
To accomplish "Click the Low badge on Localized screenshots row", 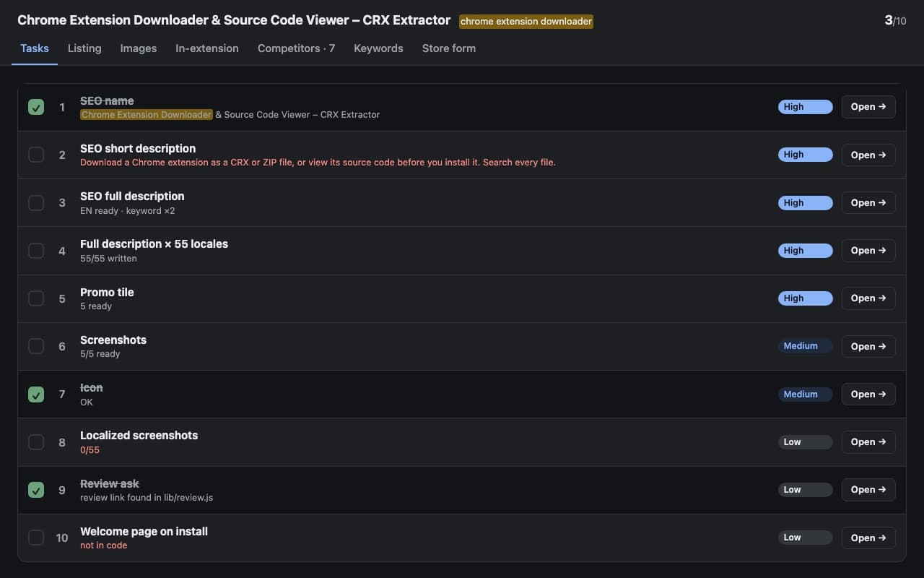I will point(805,442).
